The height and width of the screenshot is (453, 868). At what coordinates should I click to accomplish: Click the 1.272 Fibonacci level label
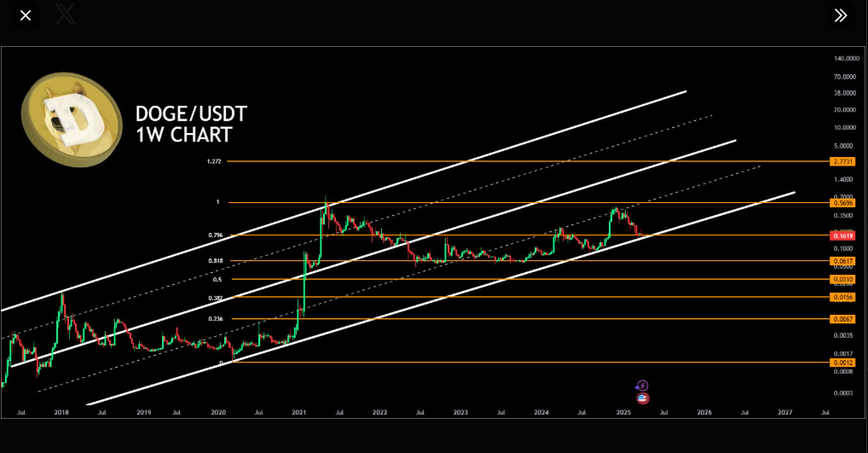pos(213,161)
